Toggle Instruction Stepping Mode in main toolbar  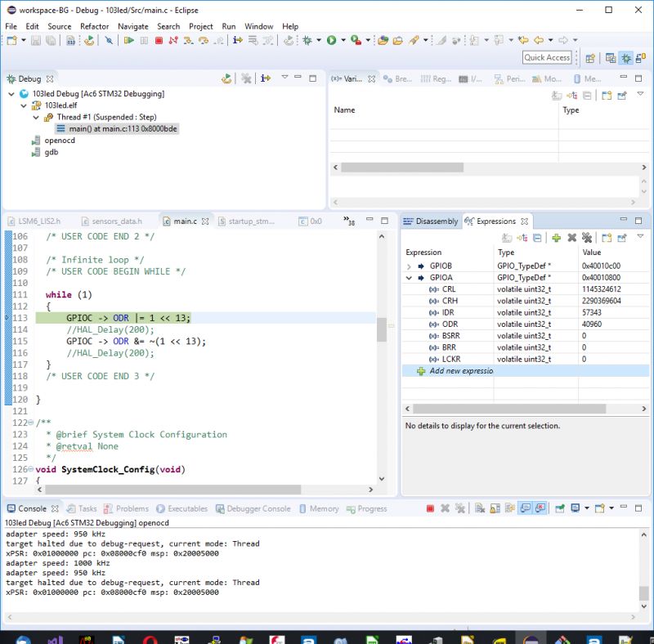[x=238, y=40]
